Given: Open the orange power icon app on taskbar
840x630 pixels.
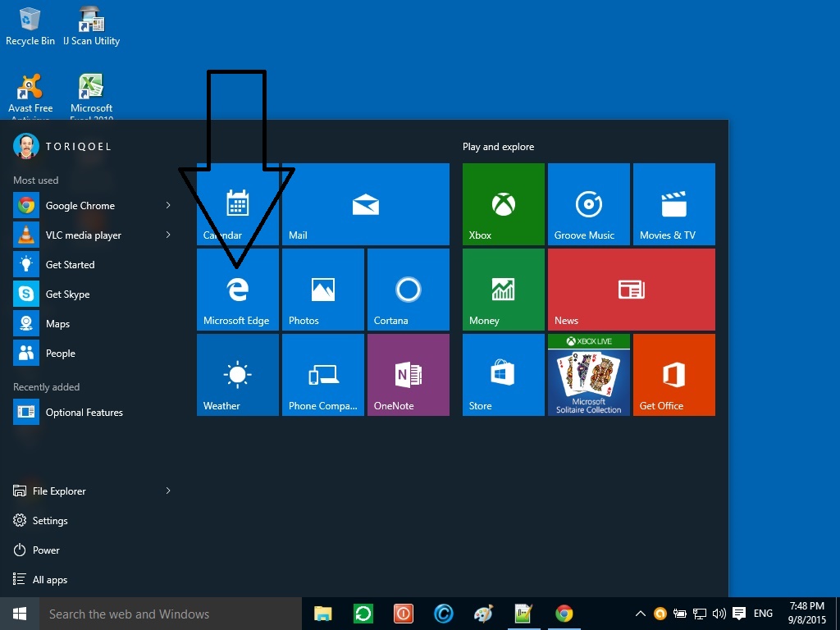Looking at the screenshot, I should 404,614.
